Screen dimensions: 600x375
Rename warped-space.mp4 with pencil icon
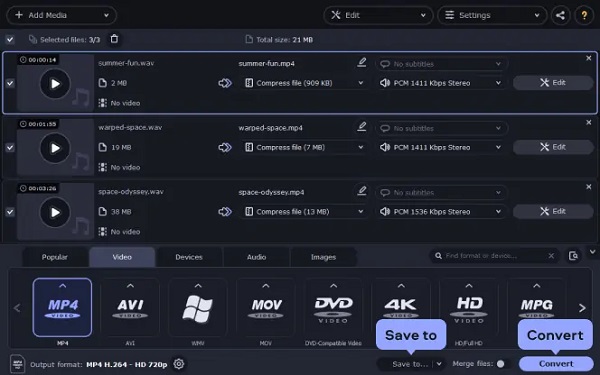click(362, 127)
